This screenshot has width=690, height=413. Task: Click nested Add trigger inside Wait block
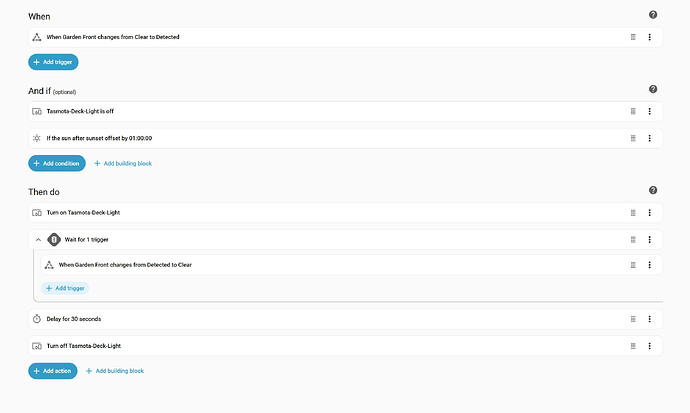[65, 288]
